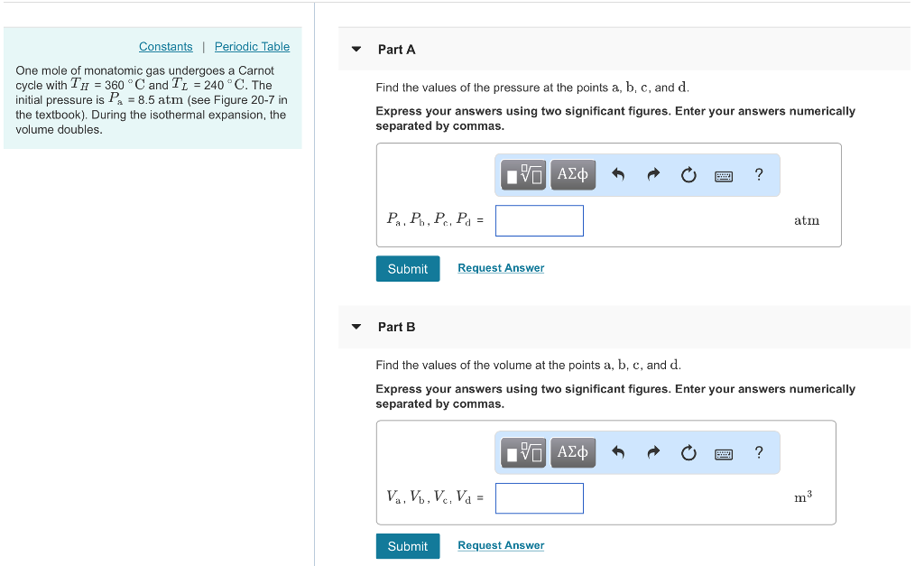Open the Greek letters ΑΣΦ palette in Part A
The width and height of the screenshot is (924, 566).
coord(572,174)
